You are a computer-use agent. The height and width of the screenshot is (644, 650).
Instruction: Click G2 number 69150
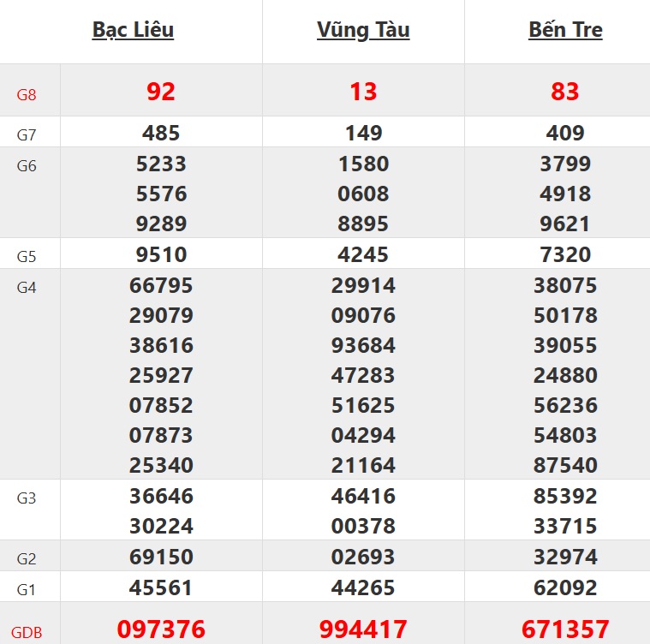161,558
